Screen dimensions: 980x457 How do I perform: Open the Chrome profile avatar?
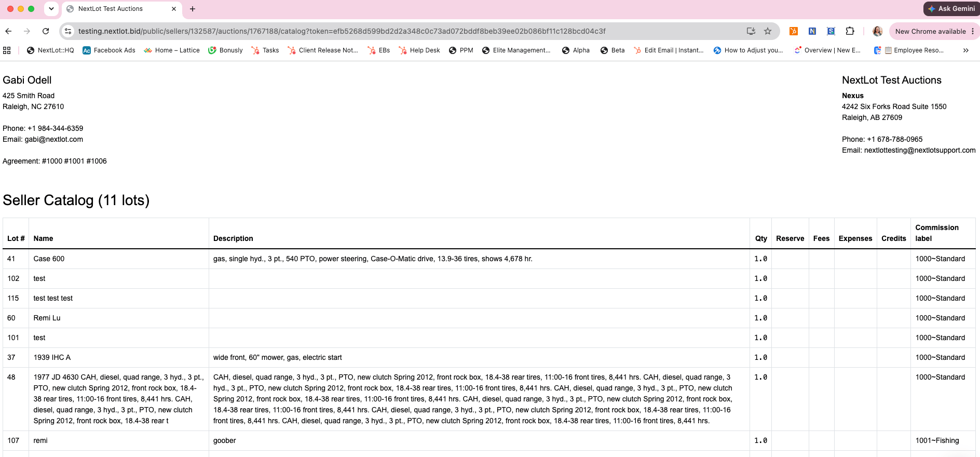tap(878, 31)
